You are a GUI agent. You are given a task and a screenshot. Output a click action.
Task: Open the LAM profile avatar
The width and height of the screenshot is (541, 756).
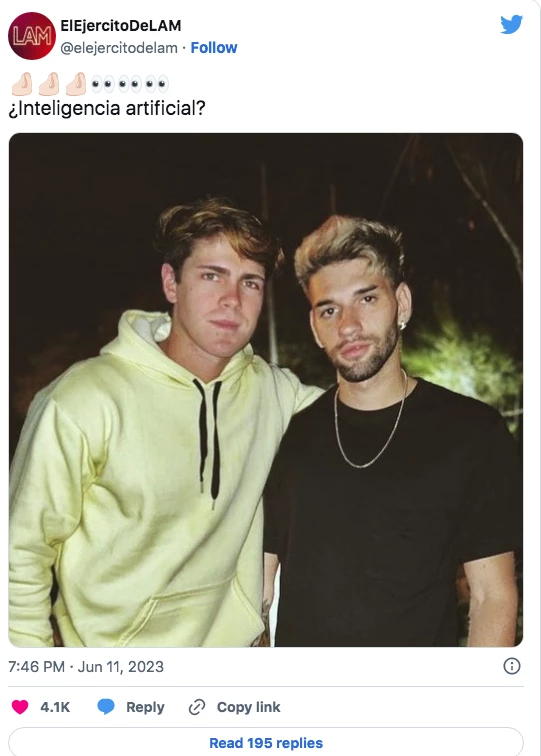pos(32,36)
